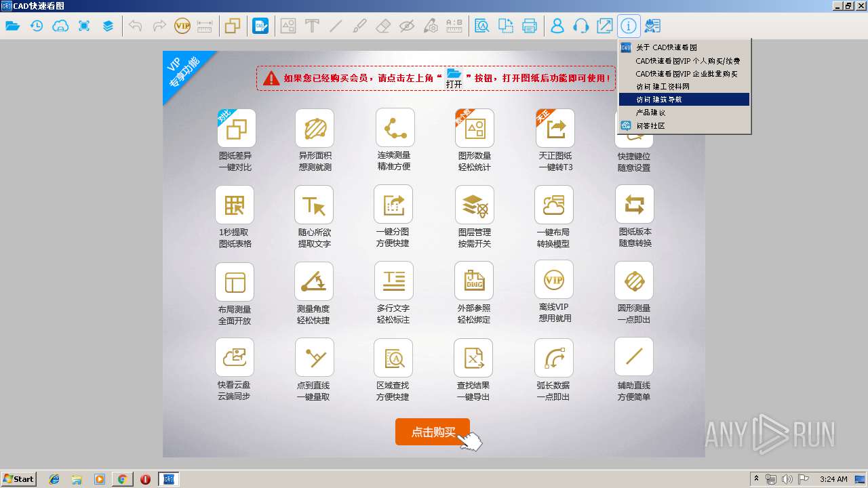Open a drawing with the folder icon
The image size is (868, 488).
coord(12,26)
